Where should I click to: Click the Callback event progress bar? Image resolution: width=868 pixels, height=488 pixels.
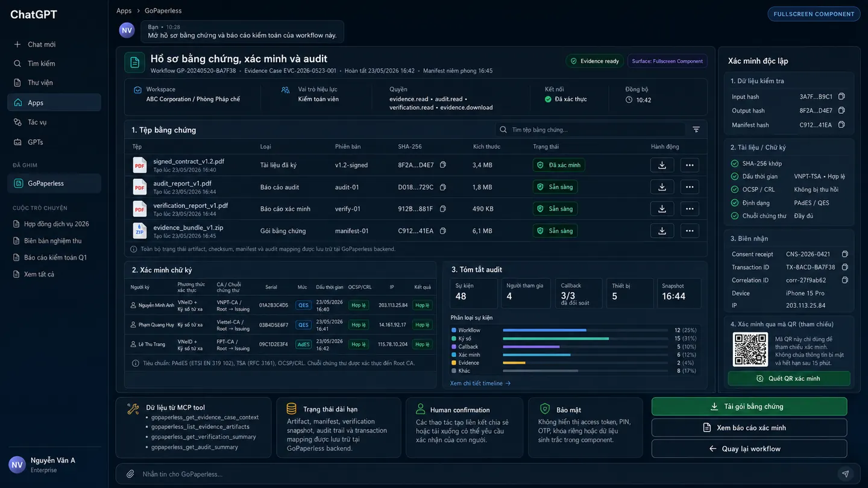585,346
